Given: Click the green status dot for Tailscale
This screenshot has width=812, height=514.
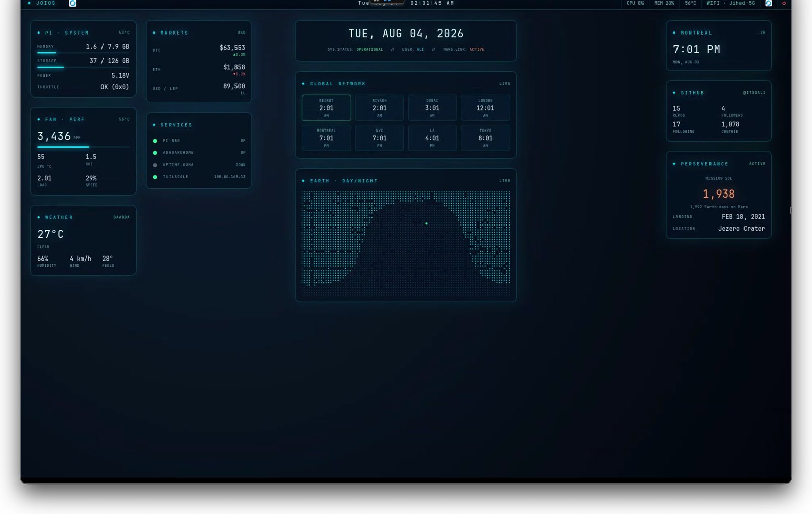Looking at the screenshot, I should (x=155, y=177).
